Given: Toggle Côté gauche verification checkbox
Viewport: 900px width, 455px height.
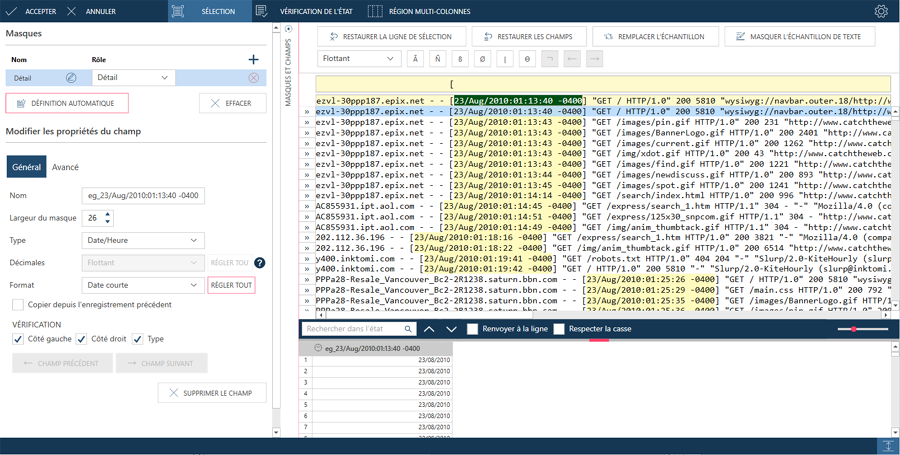Looking at the screenshot, I should pos(18,339).
